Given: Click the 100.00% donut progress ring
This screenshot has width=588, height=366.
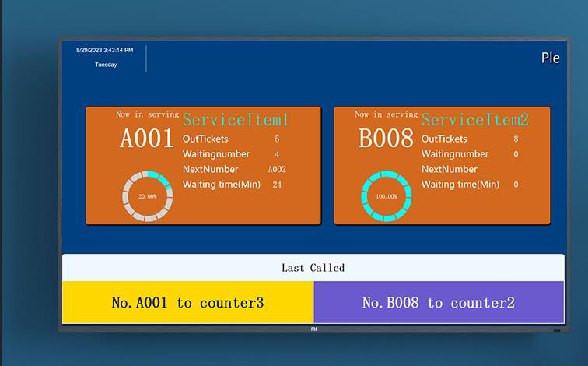Looking at the screenshot, I should 387,196.
